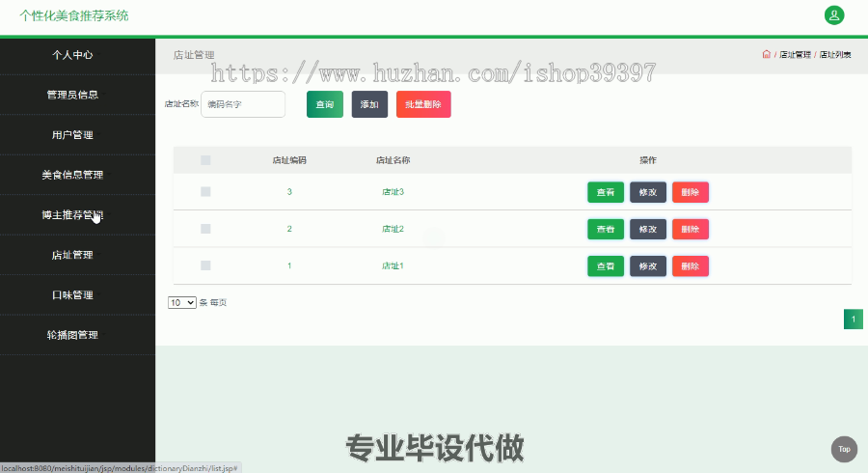Click the 店址2 name cell
The image size is (868, 473).
pos(393,229)
